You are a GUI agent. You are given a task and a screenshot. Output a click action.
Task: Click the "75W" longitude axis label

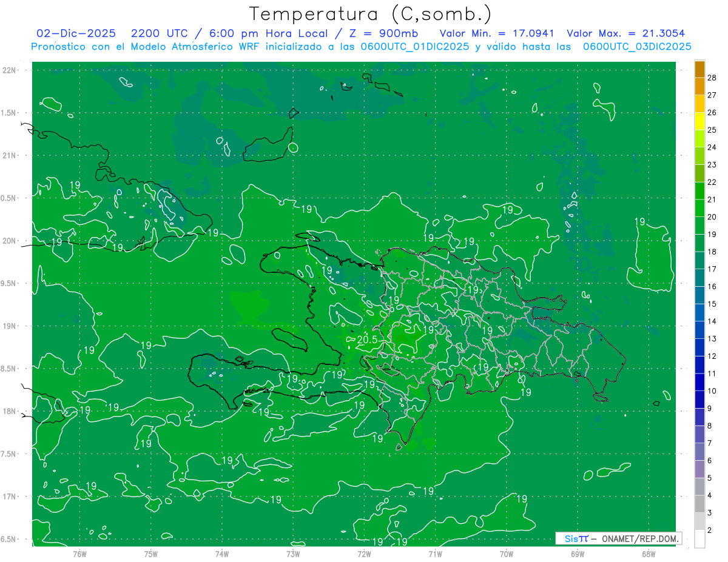point(151,554)
